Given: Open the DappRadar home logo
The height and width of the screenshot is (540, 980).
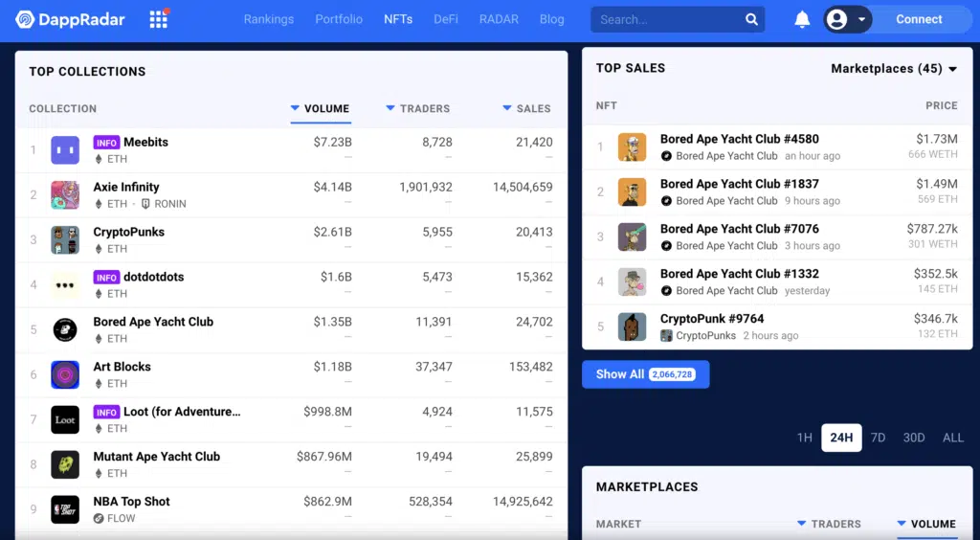Looking at the screenshot, I should coord(70,19).
